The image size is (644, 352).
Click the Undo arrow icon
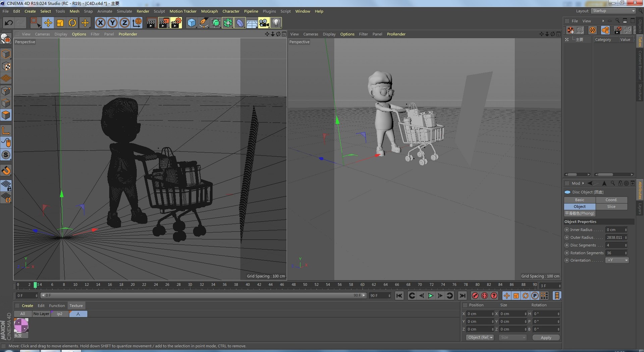coord(9,23)
